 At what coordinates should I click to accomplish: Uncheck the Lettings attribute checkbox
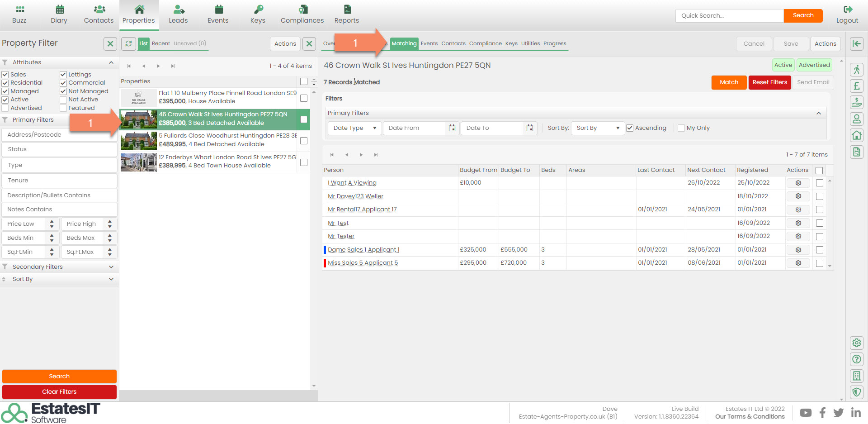pyautogui.click(x=63, y=75)
